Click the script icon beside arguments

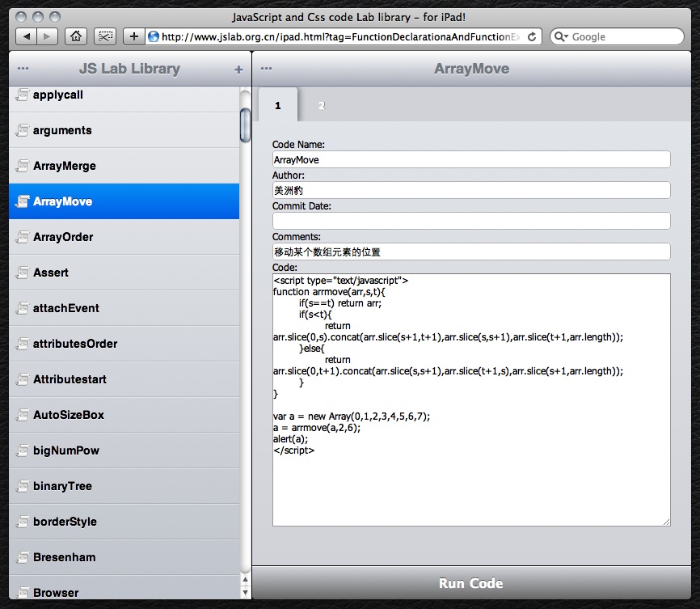point(22,130)
